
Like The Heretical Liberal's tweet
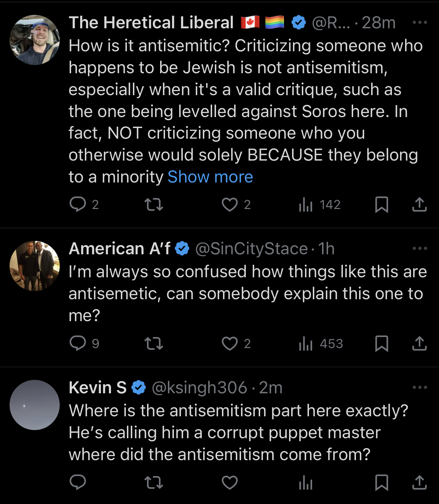coord(229,204)
